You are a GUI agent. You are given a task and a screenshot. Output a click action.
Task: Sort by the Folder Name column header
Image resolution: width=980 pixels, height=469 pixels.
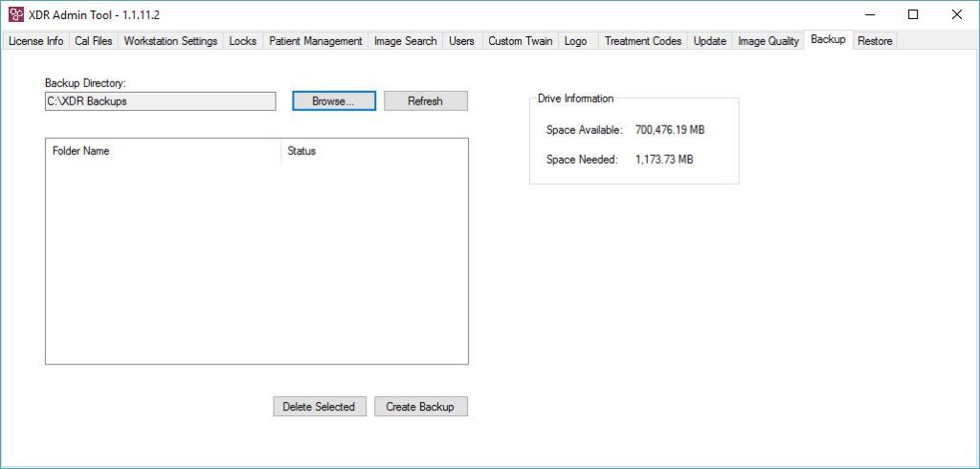[x=163, y=151]
